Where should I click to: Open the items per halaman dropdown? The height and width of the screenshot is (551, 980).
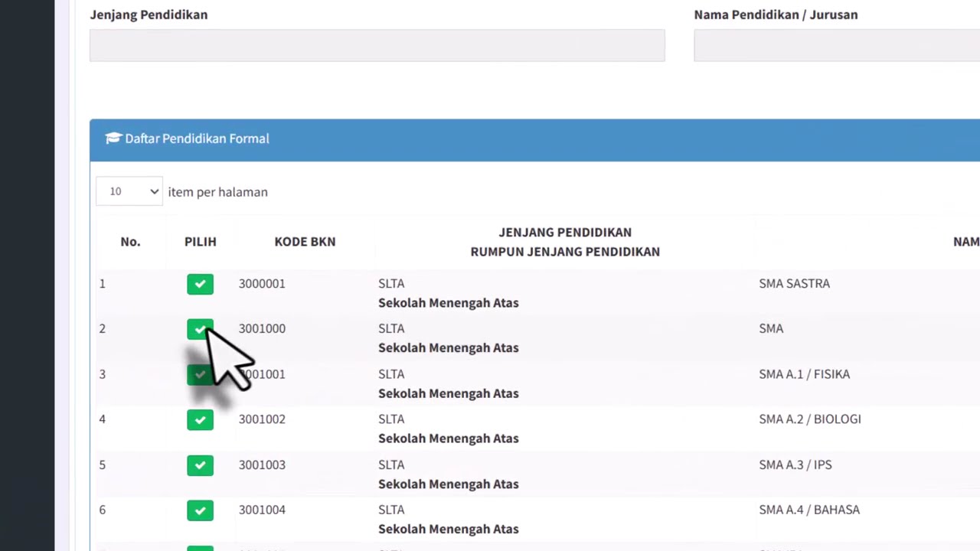pos(129,191)
